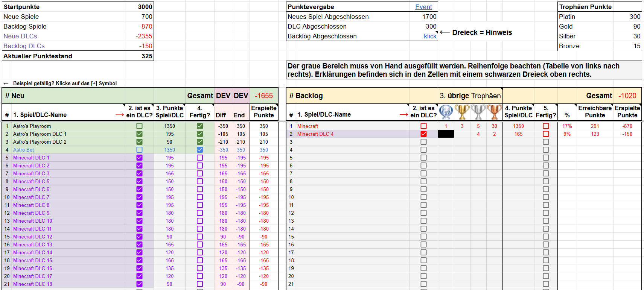Image resolution: width=644 pixels, height=290 pixels.
Task: Click the silver trophy column icon
Action: point(478,112)
